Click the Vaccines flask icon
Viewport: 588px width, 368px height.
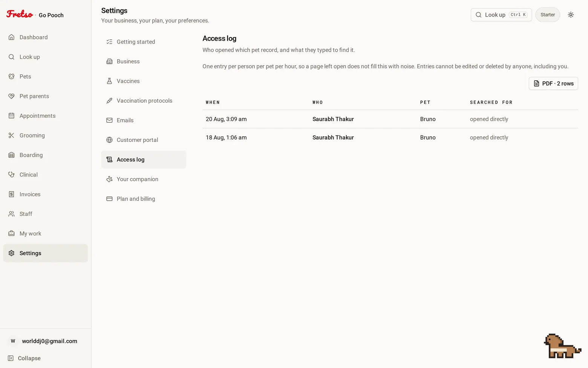click(109, 81)
